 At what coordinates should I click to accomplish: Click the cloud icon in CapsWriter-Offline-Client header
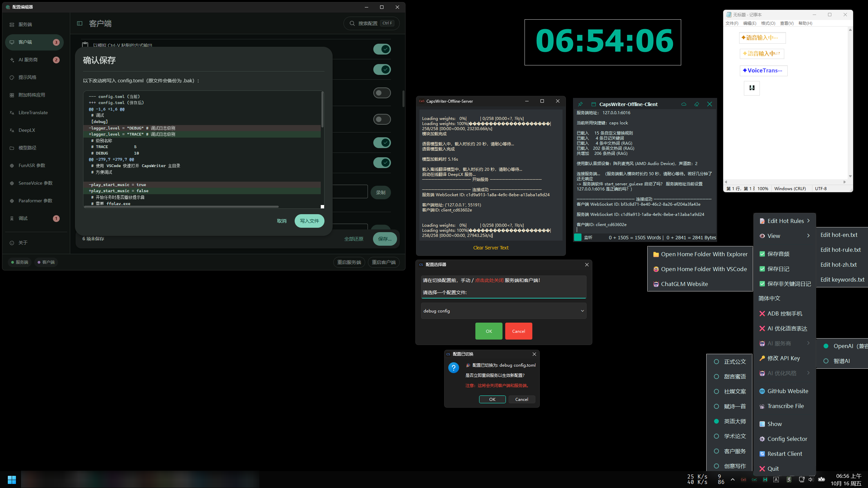coord(684,104)
